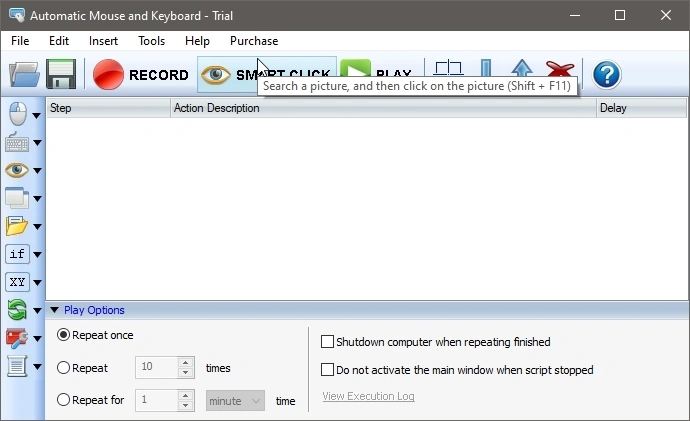Click the two-rectangles toolbar icon

[x=448, y=68]
